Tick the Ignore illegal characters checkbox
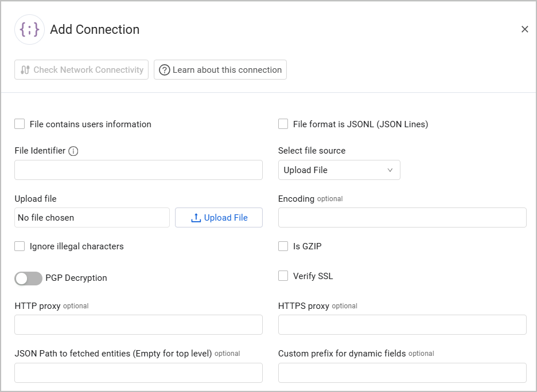Viewport: 537px width, 392px height. coord(20,246)
